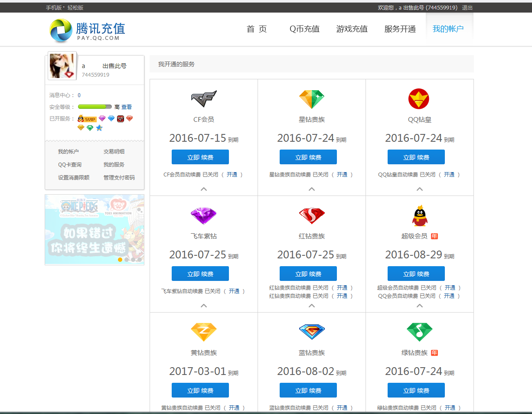Collapse the 红钻贵族 card chevron

tap(312, 306)
